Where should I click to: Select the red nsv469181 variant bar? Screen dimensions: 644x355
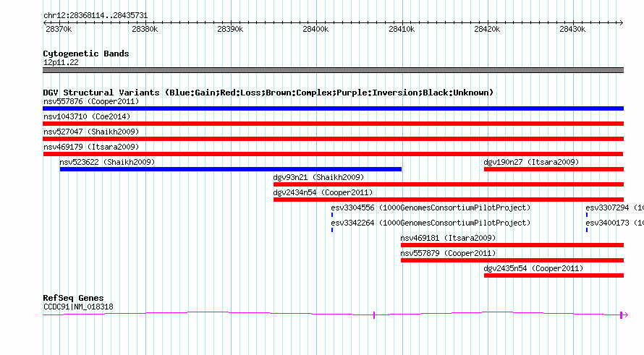[x=512, y=245]
